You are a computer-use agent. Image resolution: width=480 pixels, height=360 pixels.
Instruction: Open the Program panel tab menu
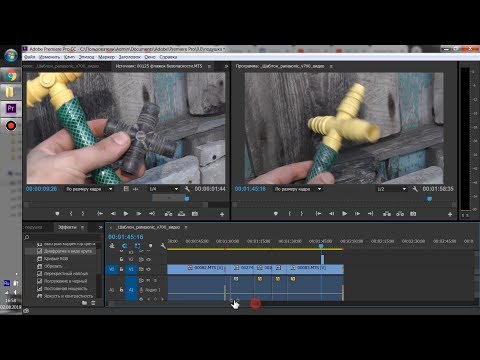coord(331,66)
